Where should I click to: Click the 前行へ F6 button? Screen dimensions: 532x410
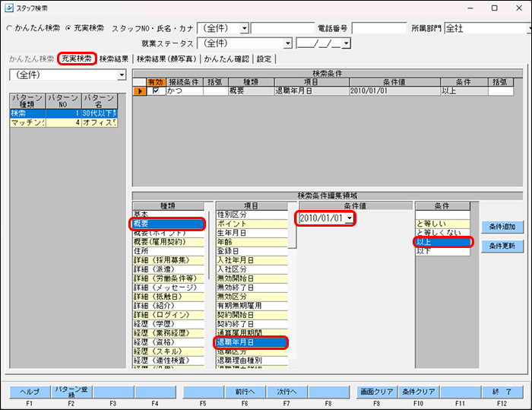(x=245, y=392)
